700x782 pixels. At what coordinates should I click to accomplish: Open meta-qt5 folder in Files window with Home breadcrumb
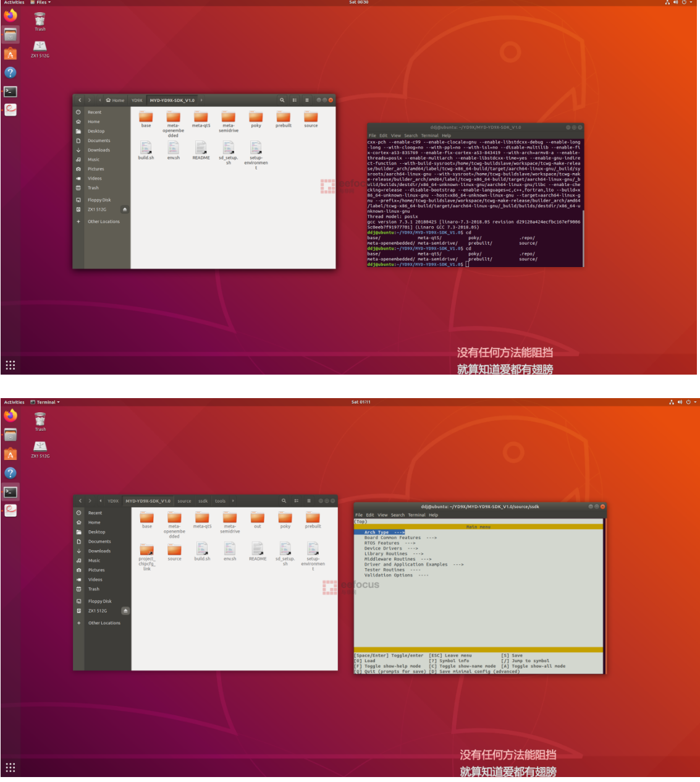[x=201, y=119]
